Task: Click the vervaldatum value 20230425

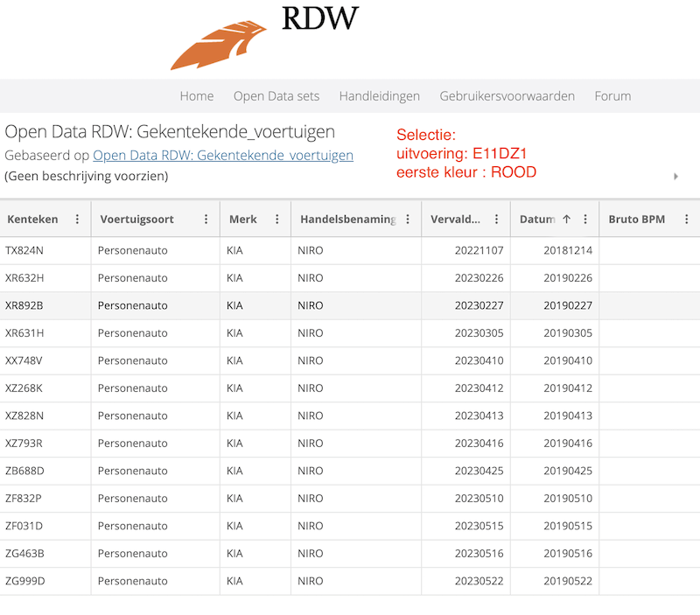Action: click(479, 471)
